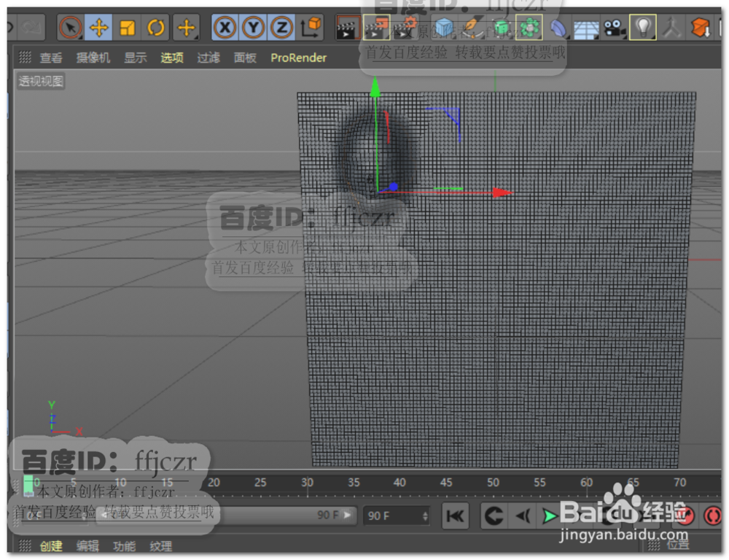Add a light object
The height and width of the screenshot is (560, 729).
click(x=642, y=28)
